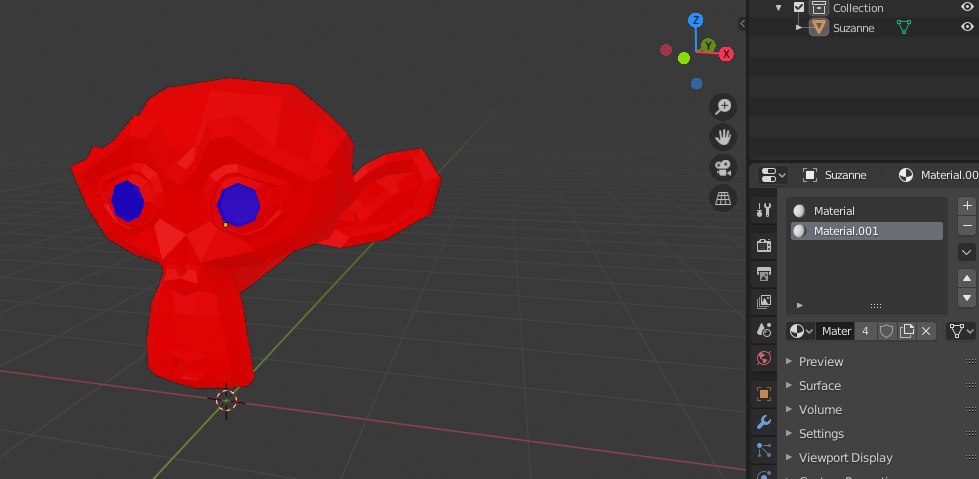Click the material name field "Mater"
The width and height of the screenshot is (979, 479).
pos(836,331)
